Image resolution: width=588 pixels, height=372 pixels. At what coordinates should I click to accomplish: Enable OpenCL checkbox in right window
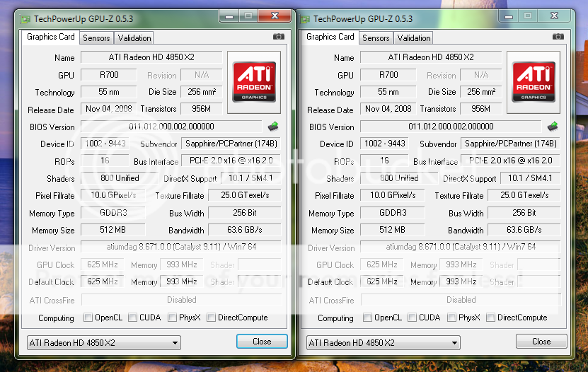click(367, 318)
